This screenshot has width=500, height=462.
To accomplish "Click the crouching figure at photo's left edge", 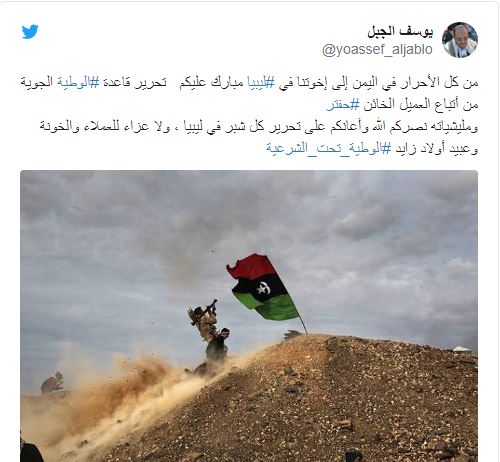I will click(x=52, y=382).
